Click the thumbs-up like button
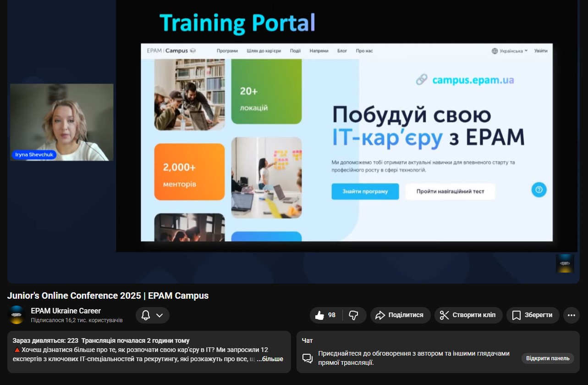588x385 pixels. click(x=326, y=315)
